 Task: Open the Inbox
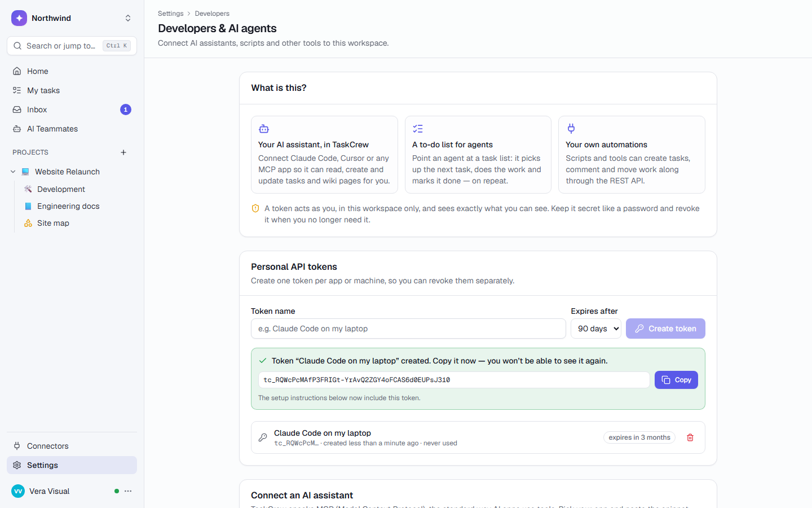[x=72, y=110]
